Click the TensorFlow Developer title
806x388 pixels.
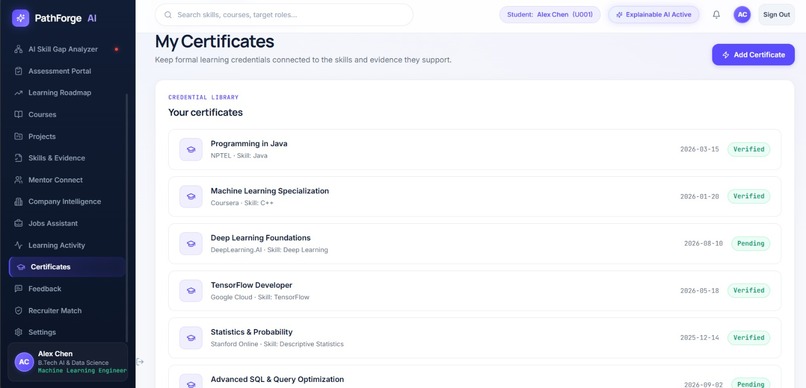pyautogui.click(x=251, y=285)
